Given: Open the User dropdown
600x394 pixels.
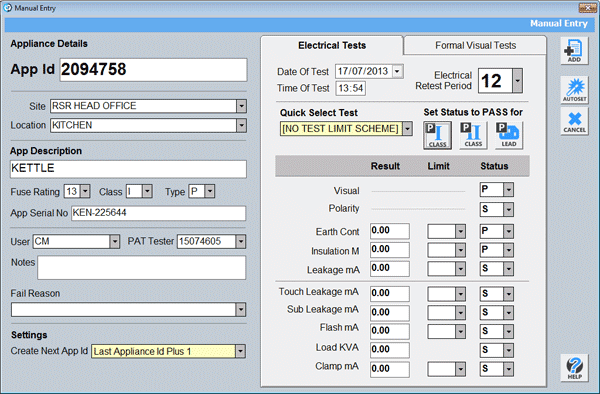Looking at the screenshot, I should pos(114,241).
